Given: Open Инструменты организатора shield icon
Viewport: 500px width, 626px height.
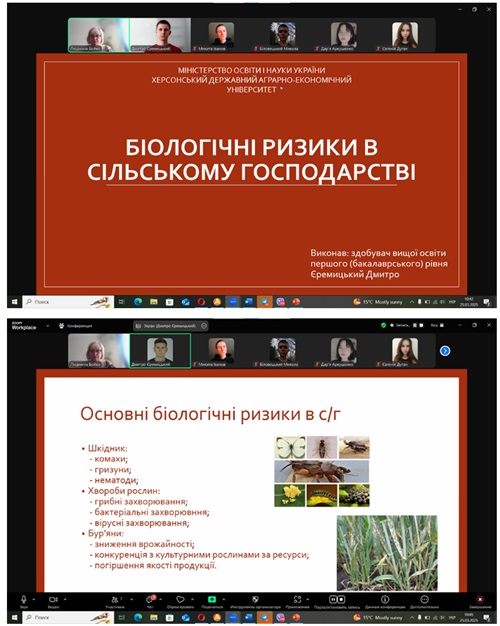Looking at the screenshot, I should coord(255,599).
